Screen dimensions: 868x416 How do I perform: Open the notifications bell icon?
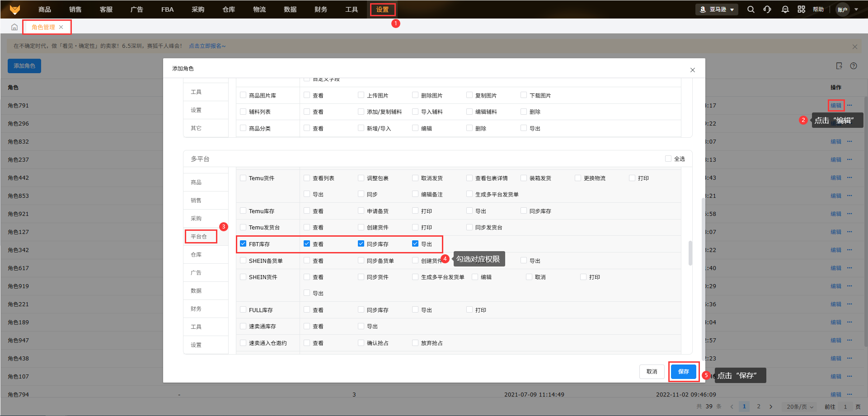[785, 9]
